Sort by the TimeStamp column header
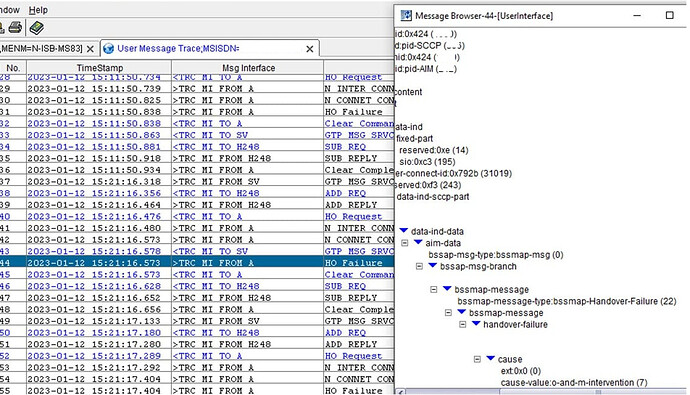 99,68
